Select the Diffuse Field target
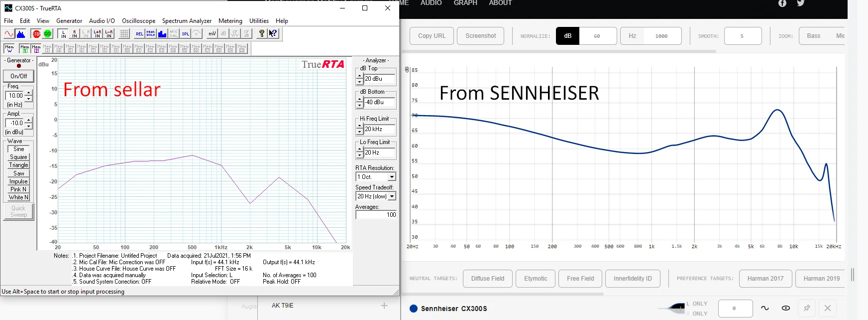The width and height of the screenshot is (868, 320). click(488, 279)
